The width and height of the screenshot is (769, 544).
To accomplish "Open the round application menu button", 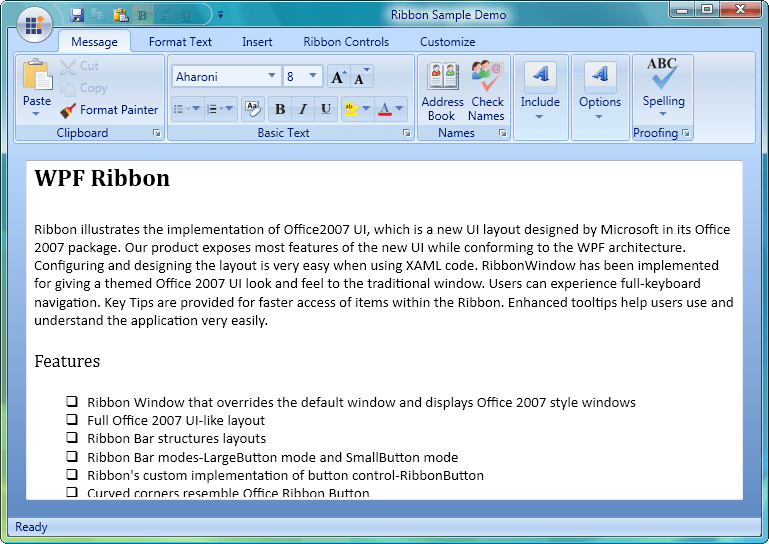I will (34, 25).
